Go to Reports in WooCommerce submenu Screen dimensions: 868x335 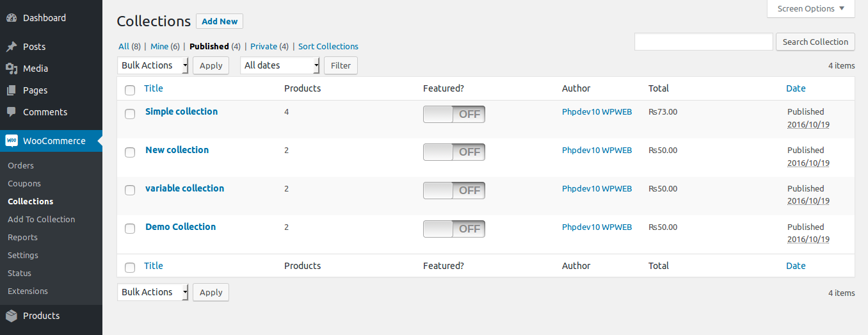coord(22,237)
